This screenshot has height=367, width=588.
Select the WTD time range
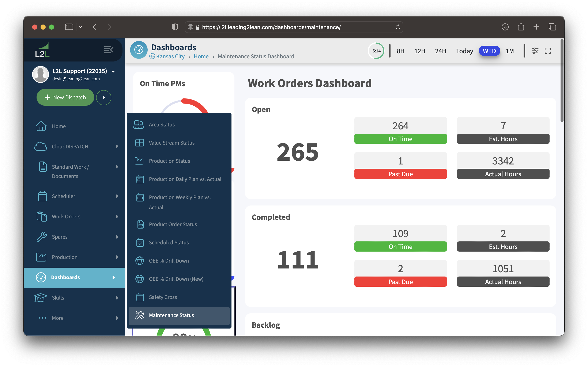[489, 51]
